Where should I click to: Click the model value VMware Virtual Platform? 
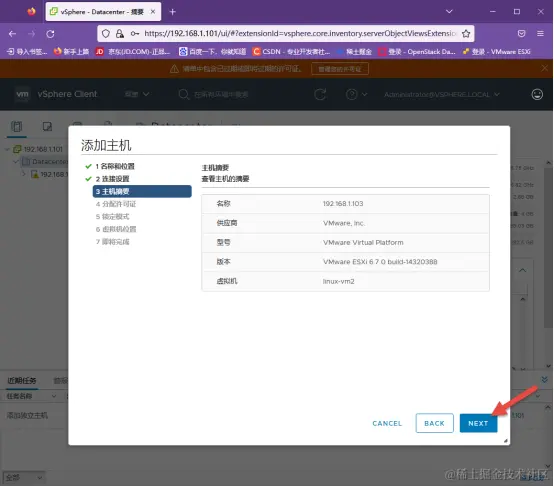pos(363,243)
